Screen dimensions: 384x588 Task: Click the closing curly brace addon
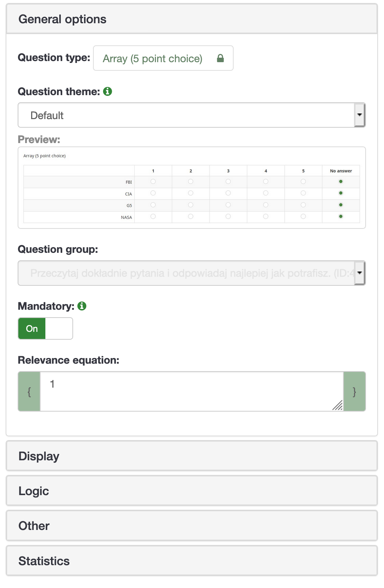(x=354, y=391)
